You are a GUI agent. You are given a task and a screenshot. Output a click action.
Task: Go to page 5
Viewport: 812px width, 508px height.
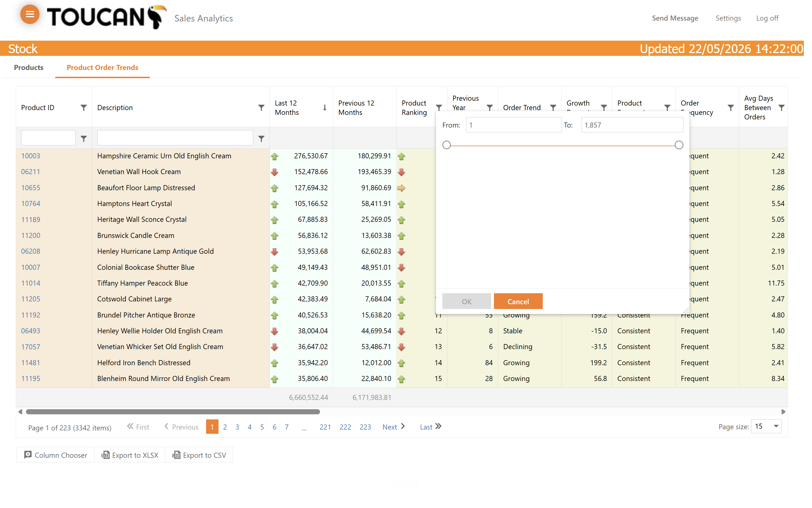point(262,427)
